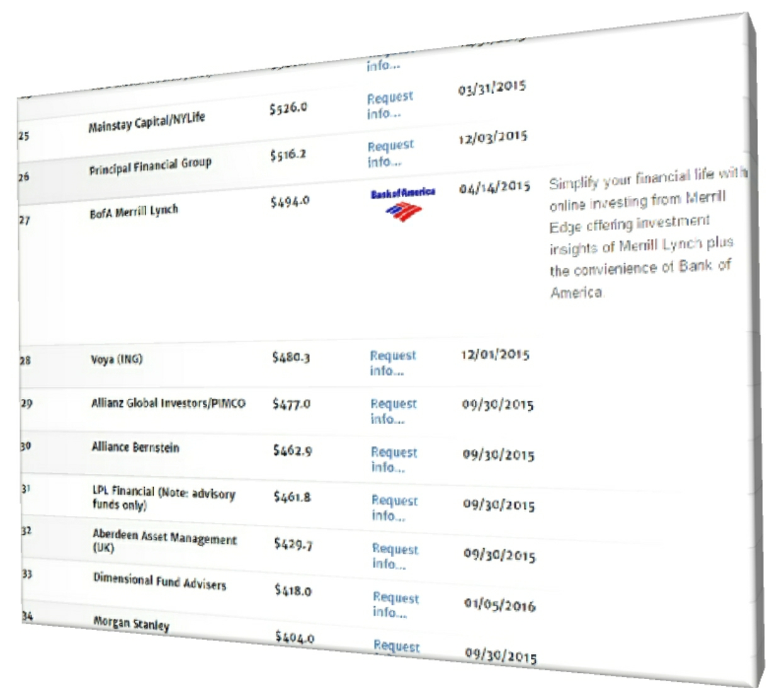Viewport: 784px width, 688px height.
Task: Select the 12/01/2015 date
Action: pyautogui.click(x=495, y=354)
